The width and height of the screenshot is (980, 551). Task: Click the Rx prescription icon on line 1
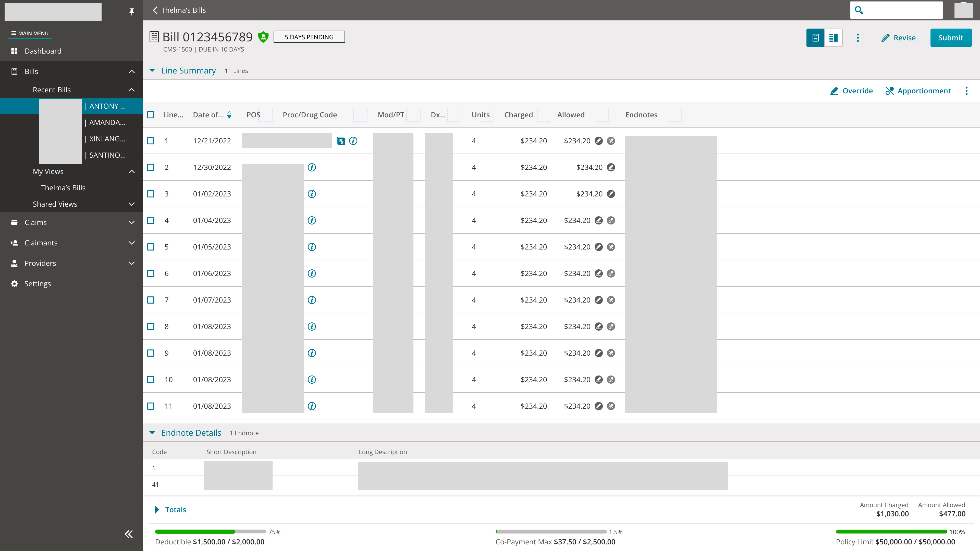(x=341, y=141)
